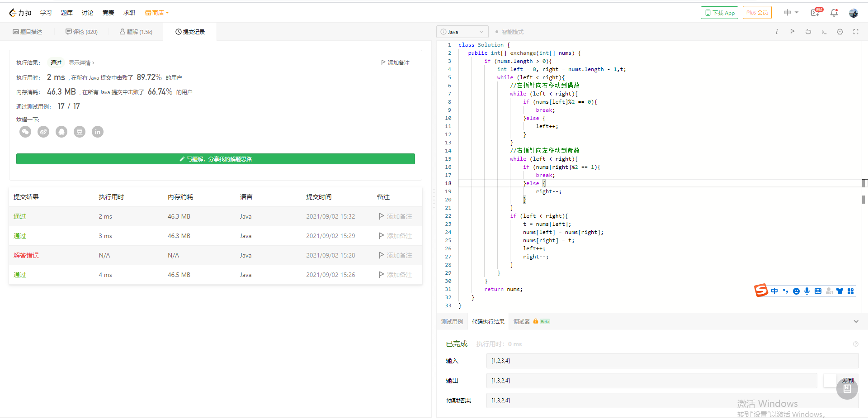Share result via LinkedIn icon
Viewport: 868px width, 420px height.
click(x=98, y=132)
